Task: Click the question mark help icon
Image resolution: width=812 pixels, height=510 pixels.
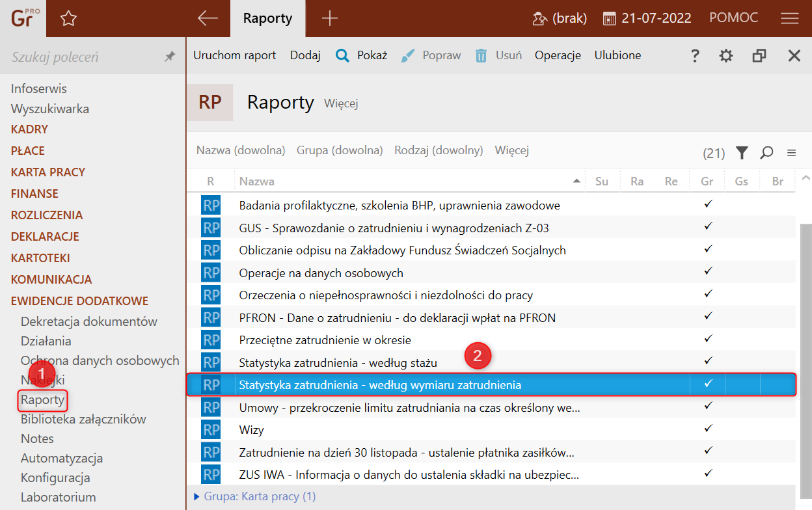Action: pos(695,56)
